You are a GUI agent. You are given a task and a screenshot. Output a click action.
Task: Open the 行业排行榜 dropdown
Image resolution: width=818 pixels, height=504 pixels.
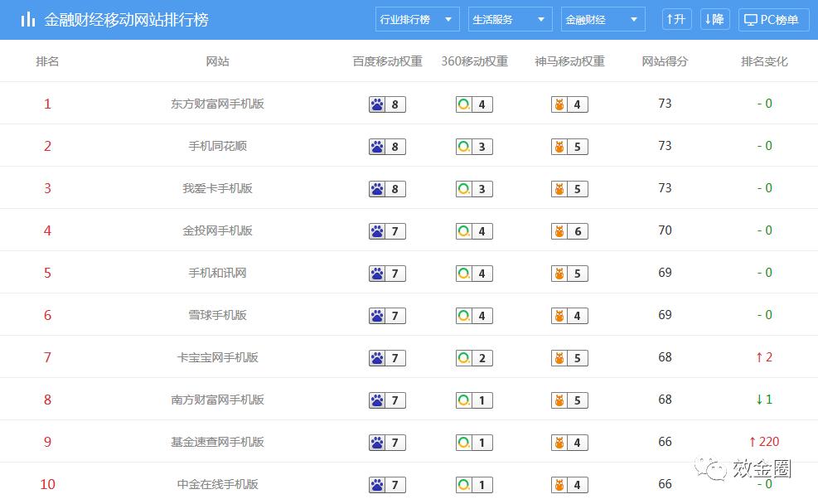(417, 20)
